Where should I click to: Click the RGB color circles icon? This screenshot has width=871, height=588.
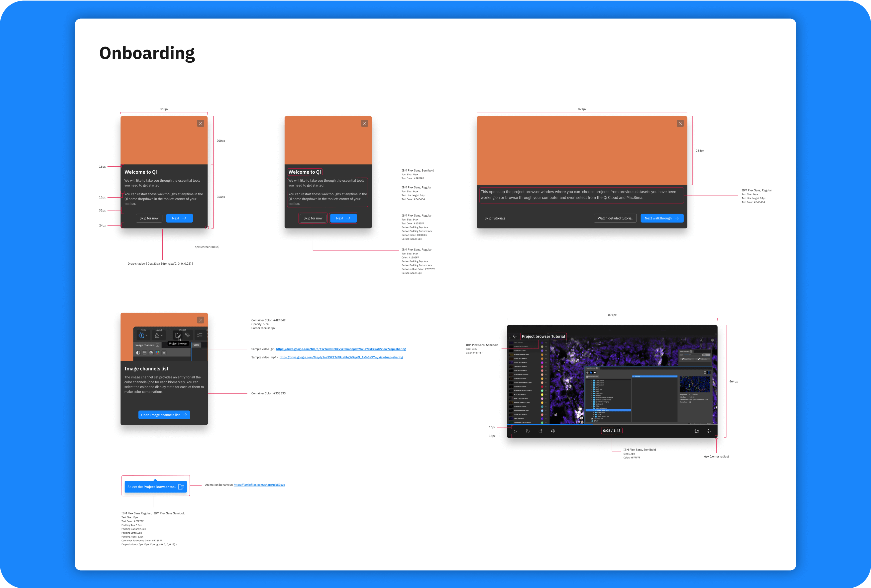pos(157,353)
